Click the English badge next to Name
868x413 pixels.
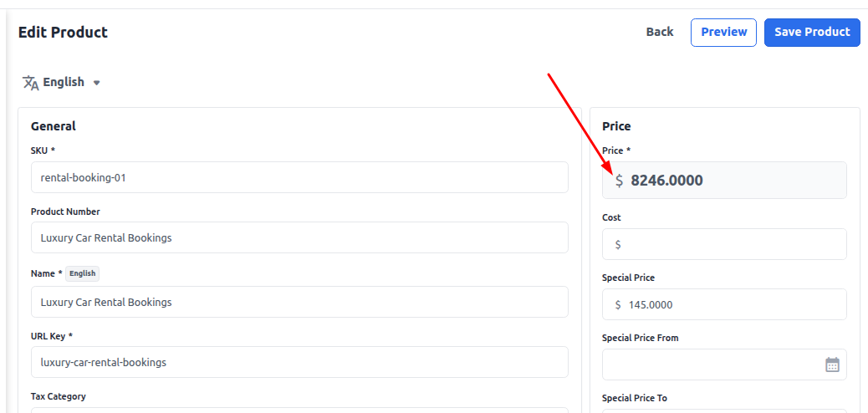[x=83, y=273]
